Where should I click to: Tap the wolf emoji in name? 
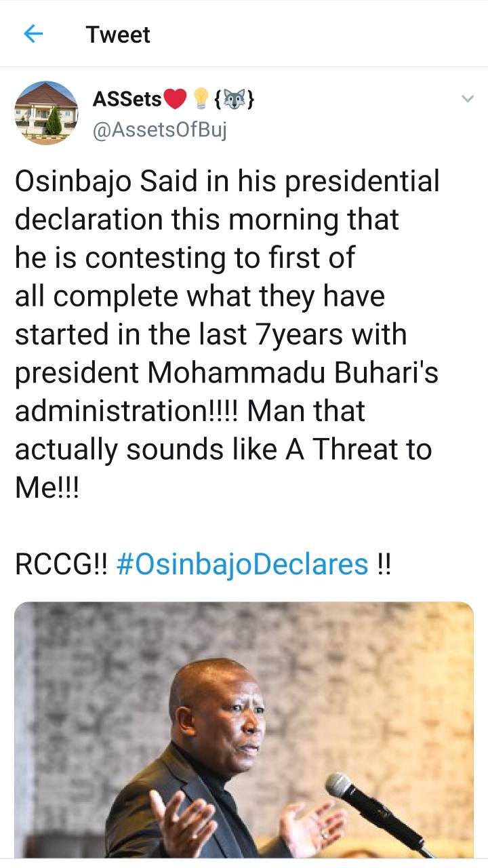233,100
